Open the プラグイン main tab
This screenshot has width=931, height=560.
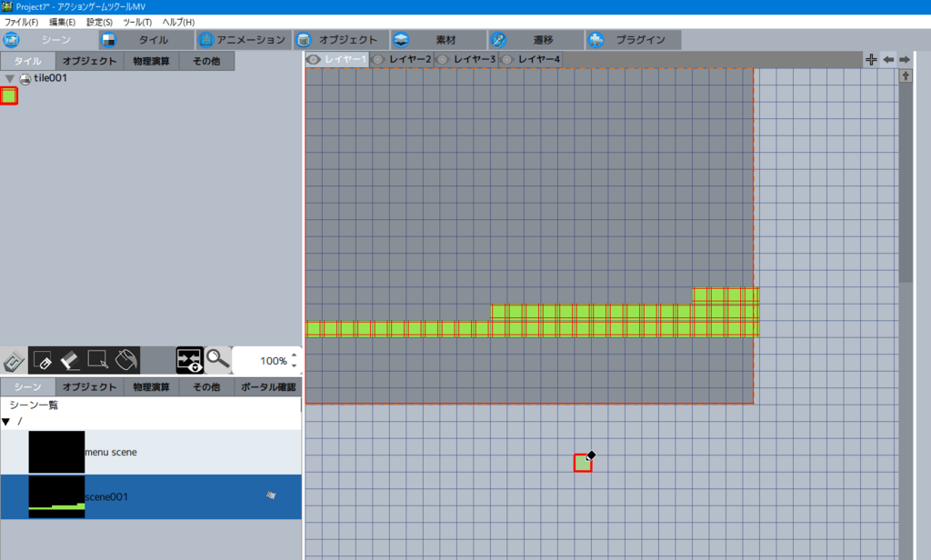pyautogui.click(x=634, y=40)
